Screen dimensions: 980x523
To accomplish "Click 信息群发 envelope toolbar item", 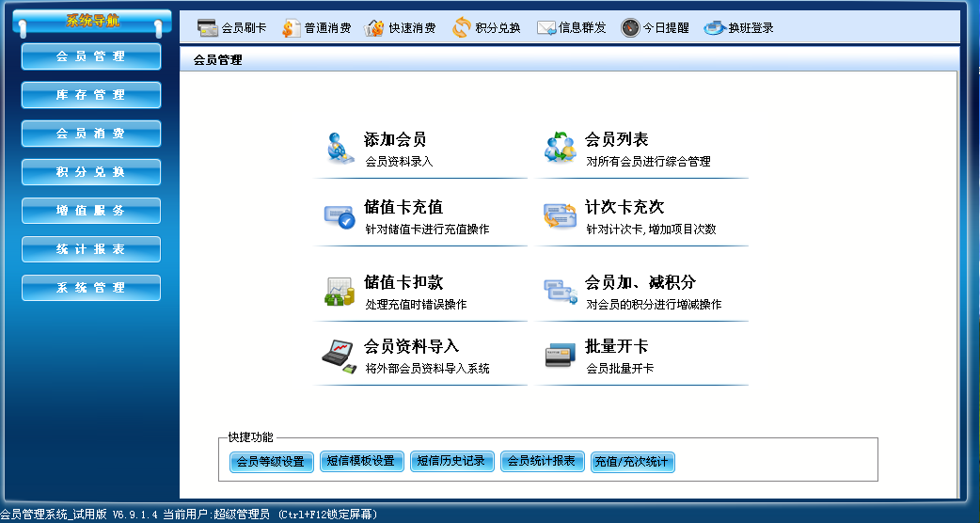I will (x=572, y=28).
